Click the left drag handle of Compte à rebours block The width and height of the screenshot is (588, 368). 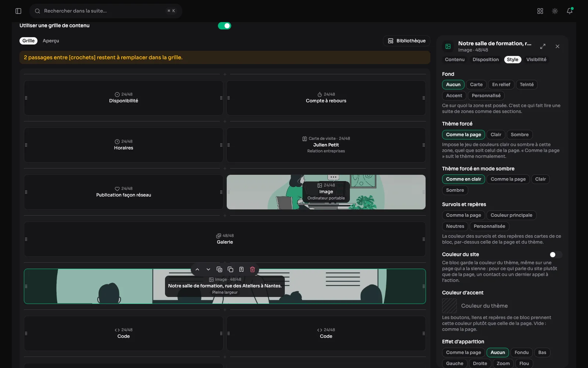(229, 98)
